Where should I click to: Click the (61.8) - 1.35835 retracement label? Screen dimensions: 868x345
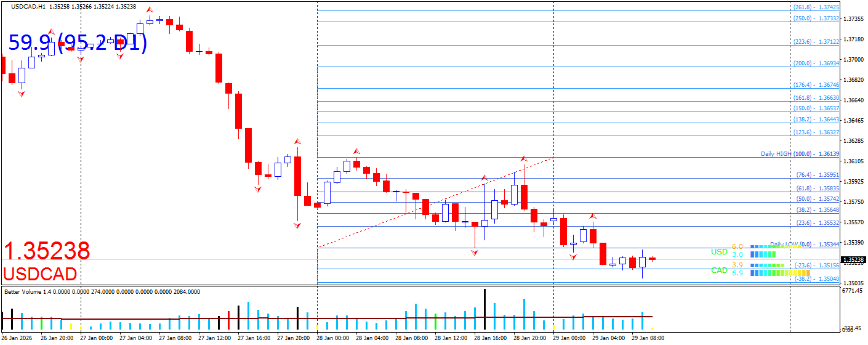pos(818,189)
